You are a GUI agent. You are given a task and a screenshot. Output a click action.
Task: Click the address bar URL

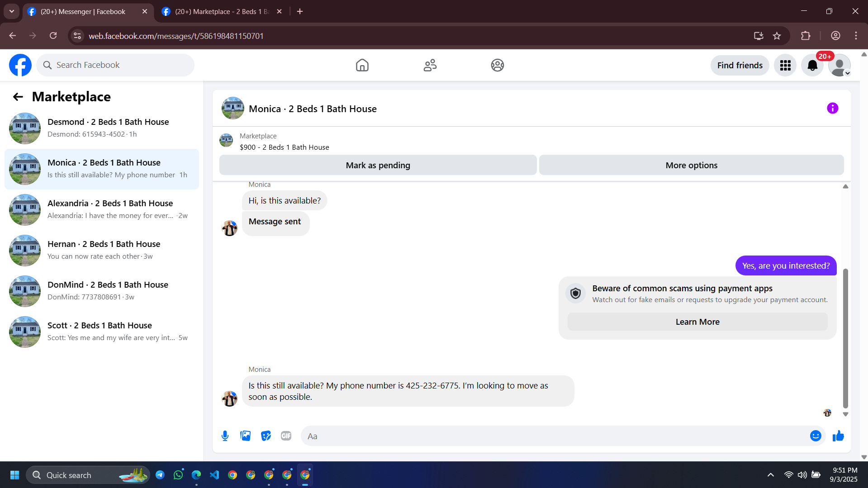pos(176,36)
